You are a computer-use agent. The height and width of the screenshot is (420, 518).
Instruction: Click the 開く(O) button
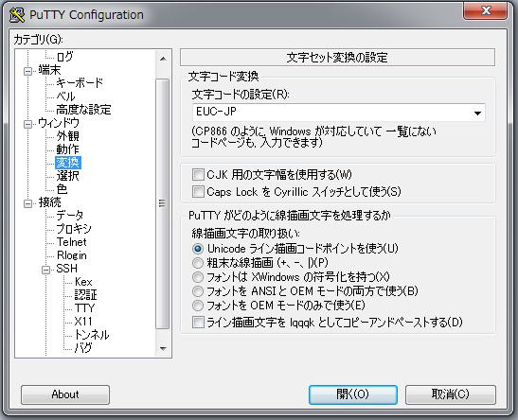click(x=353, y=394)
